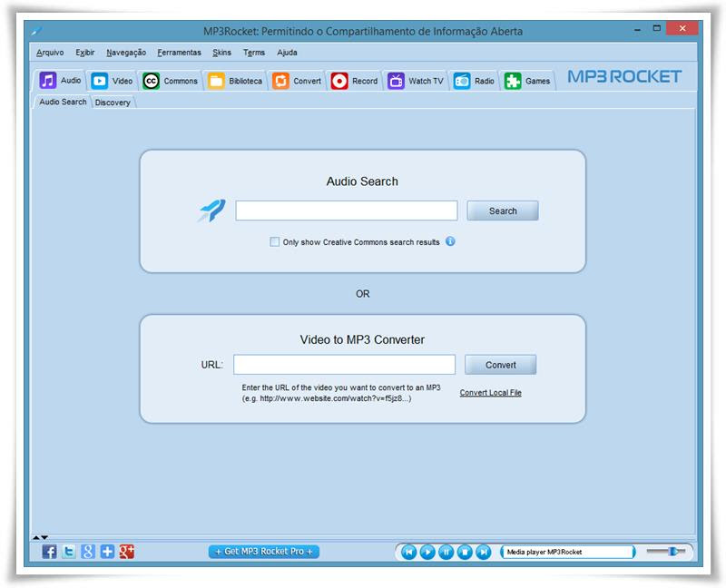The width and height of the screenshot is (726, 588).
Task: Open the Games puzzle tab
Action: [x=527, y=81]
